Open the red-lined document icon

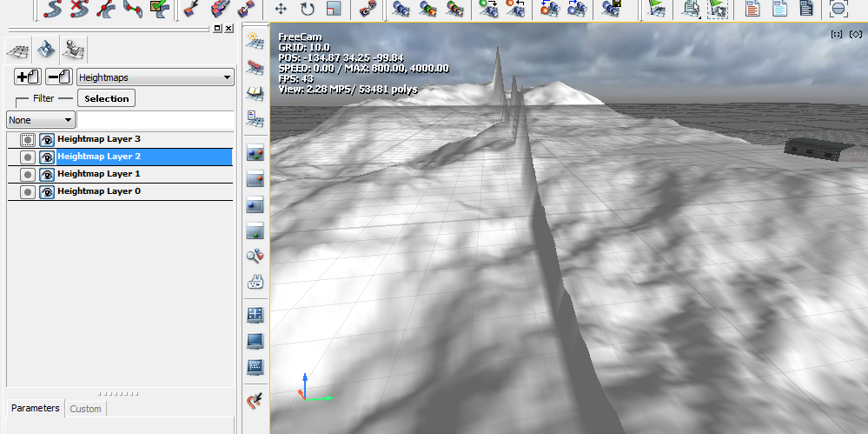point(752,9)
